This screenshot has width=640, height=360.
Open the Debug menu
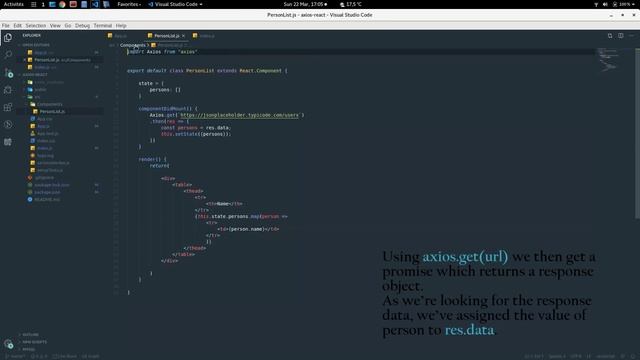click(82, 25)
